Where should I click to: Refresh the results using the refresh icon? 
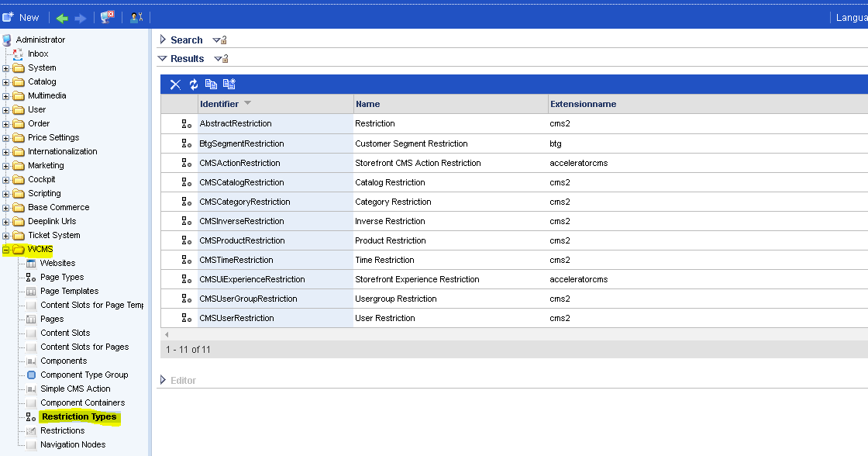[x=194, y=85]
